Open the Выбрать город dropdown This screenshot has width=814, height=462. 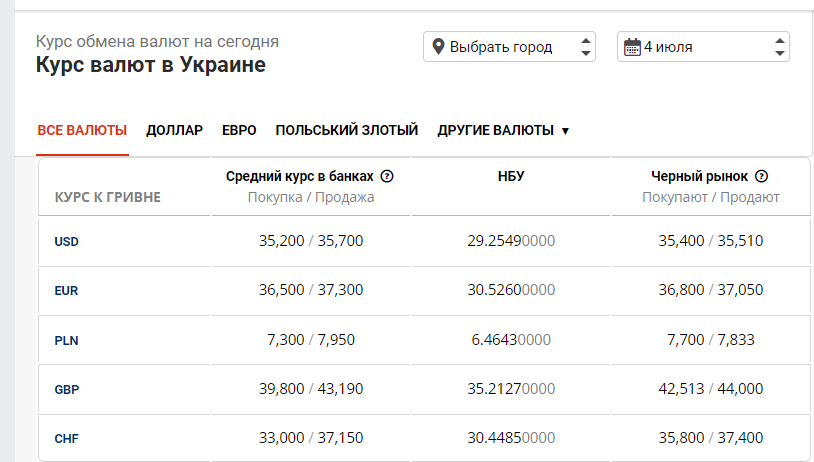point(508,47)
